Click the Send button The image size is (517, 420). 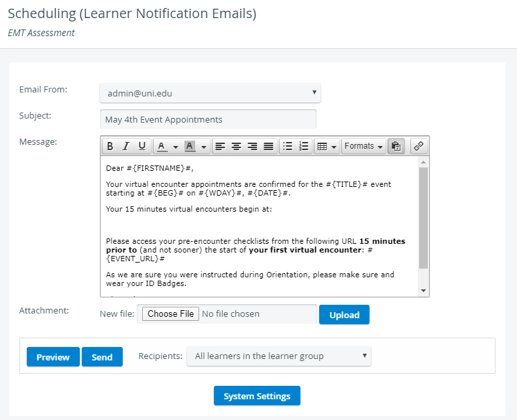click(x=102, y=357)
